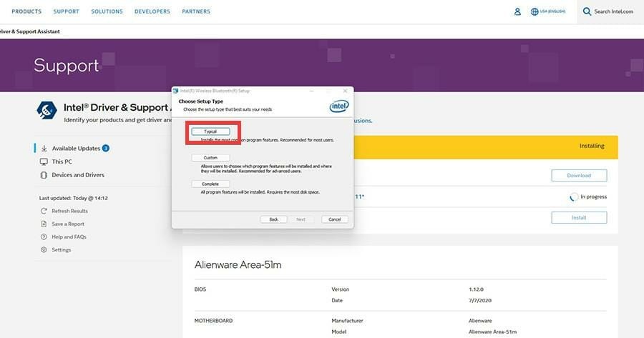
Task: Click the updates count badge
Action: coord(106,148)
